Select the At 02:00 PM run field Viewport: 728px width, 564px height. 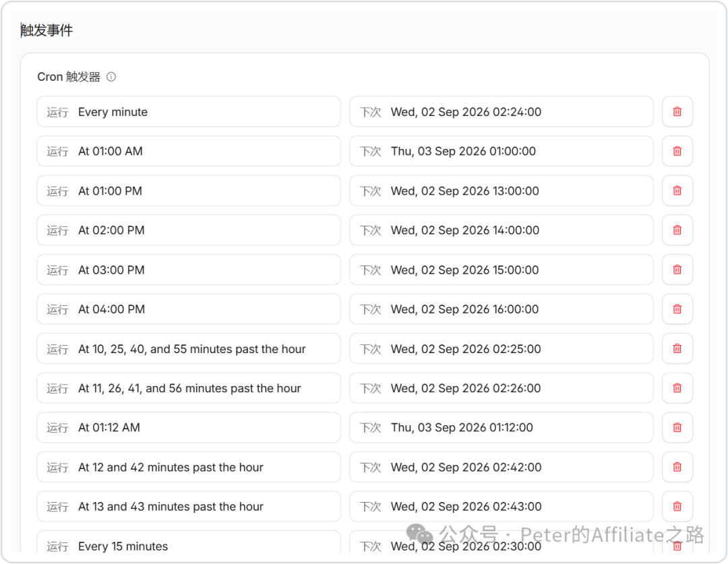189,230
